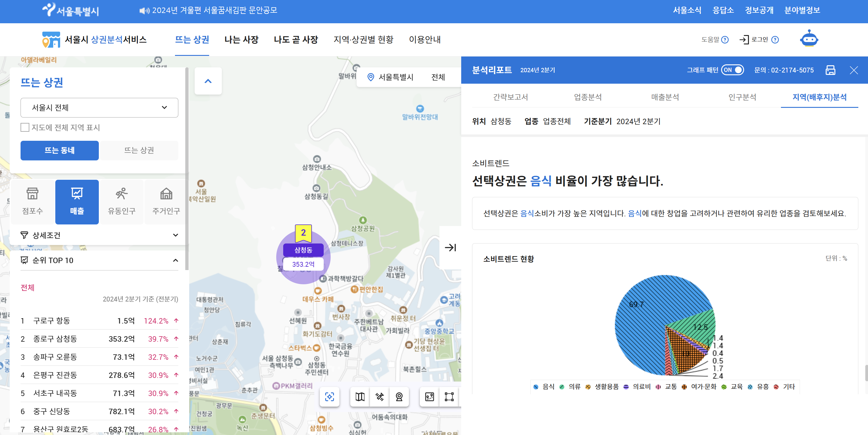The width and height of the screenshot is (868, 435).
Task: Select the 유동인구 floating population icon
Action: pyautogui.click(x=121, y=201)
